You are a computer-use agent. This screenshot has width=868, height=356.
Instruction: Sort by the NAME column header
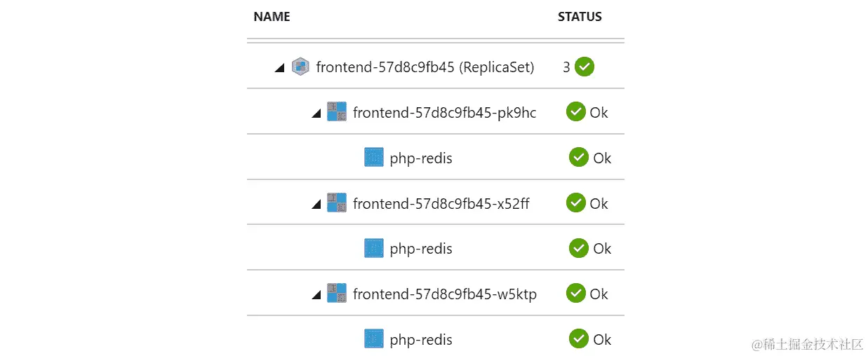click(272, 17)
